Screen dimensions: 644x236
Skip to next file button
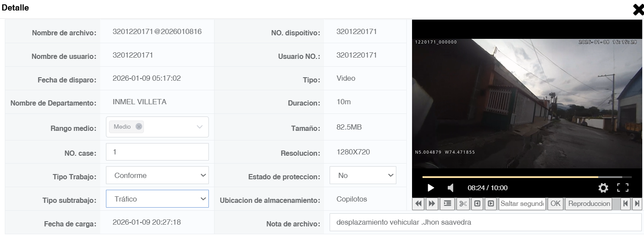pos(637,204)
